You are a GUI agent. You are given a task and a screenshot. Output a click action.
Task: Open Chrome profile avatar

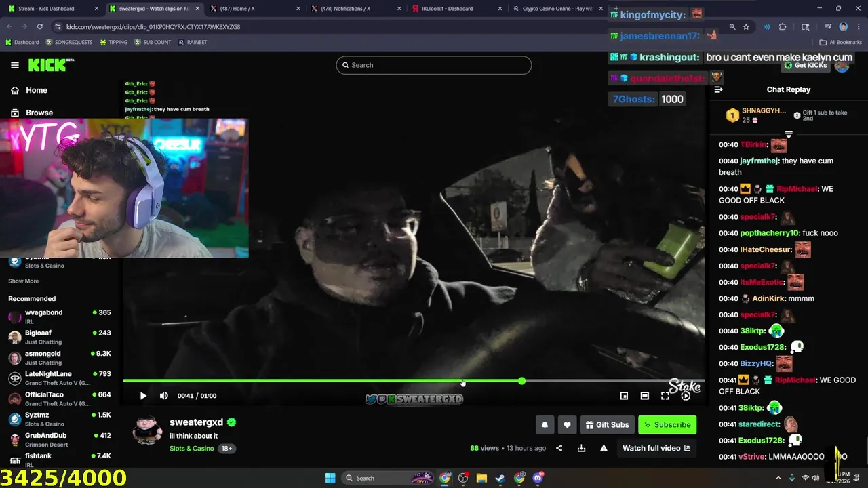(x=843, y=26)
